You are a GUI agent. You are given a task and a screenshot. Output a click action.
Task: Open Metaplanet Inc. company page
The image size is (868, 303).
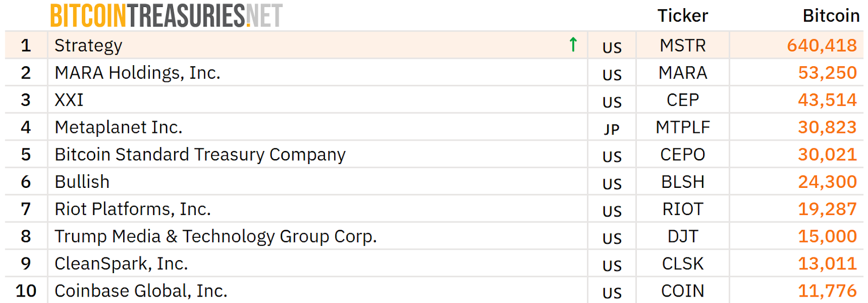118,127
